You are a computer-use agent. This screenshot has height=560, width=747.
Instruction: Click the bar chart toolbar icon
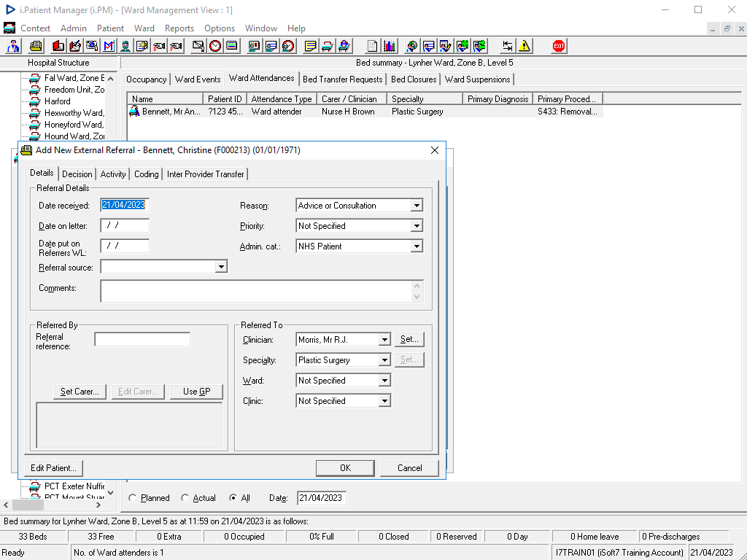click(x=390, y=46)
